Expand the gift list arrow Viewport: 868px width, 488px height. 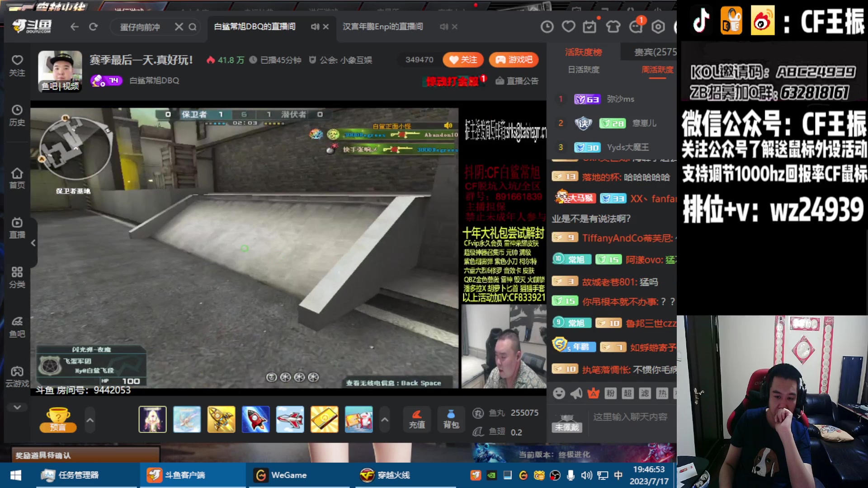coord(385,420)
